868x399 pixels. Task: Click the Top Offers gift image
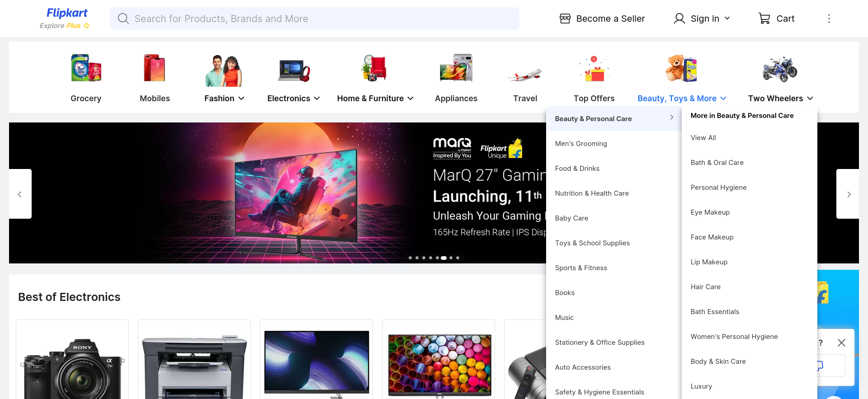[594, 69]
